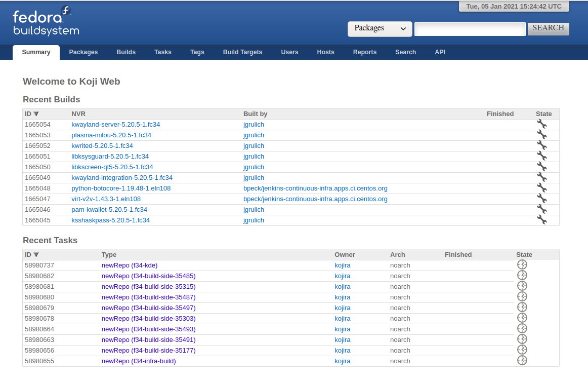Open bpeck/jenkins user link for virt-v2v build

pos(315,199)
